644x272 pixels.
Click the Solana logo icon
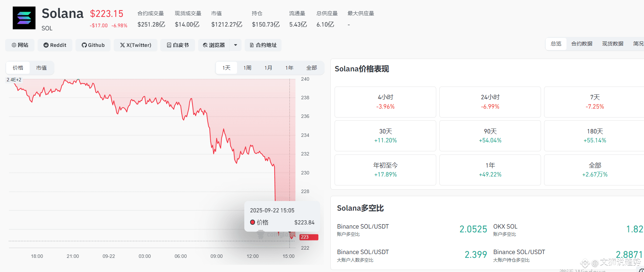pyautogui.click(x=24, y=18)
